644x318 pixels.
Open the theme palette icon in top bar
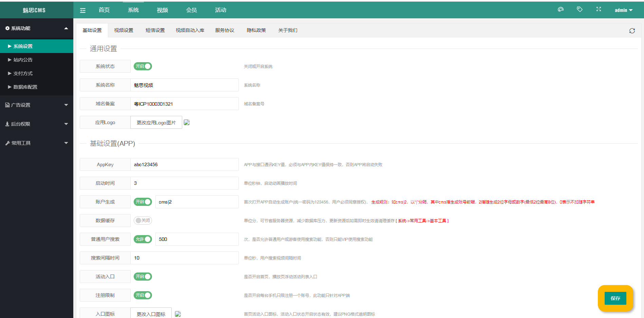click(x=561, y=10)
